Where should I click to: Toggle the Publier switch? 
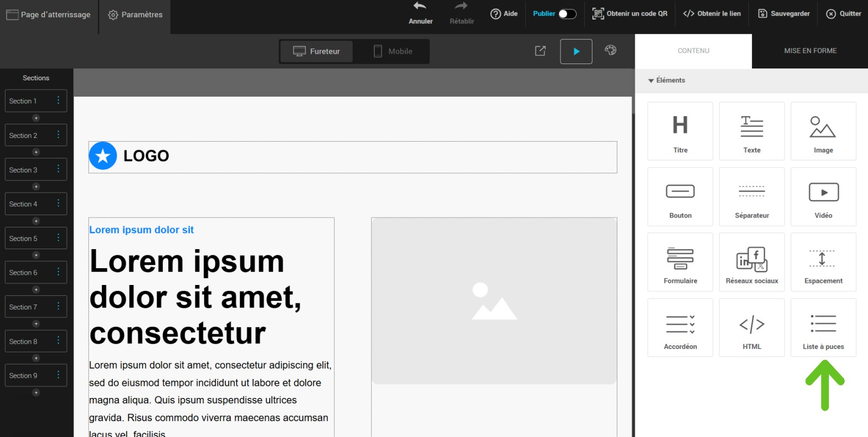point(567,14)
